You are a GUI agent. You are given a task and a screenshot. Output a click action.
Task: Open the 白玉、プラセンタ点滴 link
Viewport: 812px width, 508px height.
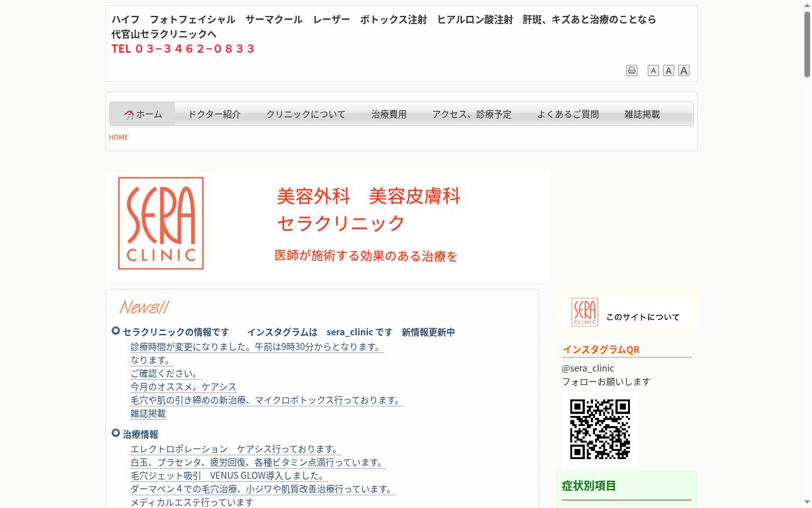coord(258,462)
